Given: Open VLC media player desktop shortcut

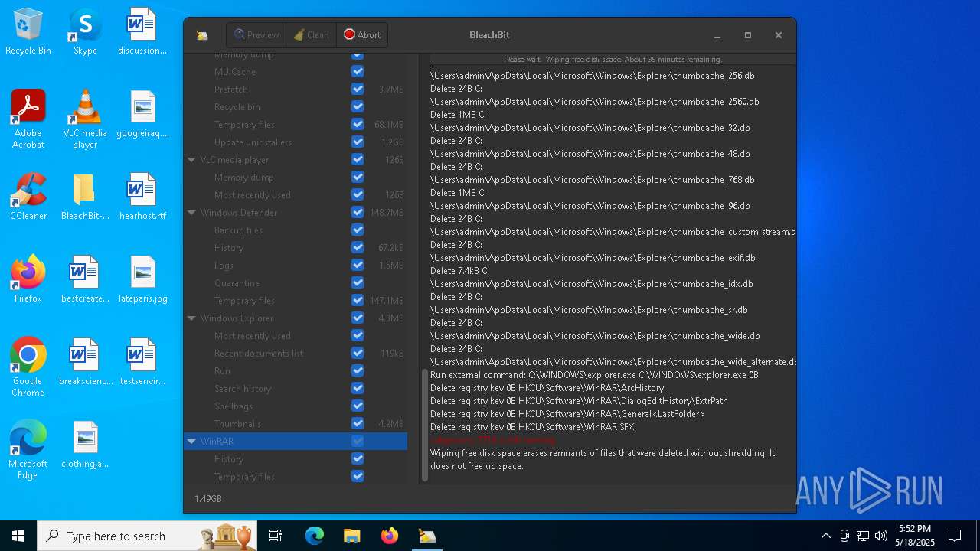Looking at the screenshot, I should click(x=85, y=119).
